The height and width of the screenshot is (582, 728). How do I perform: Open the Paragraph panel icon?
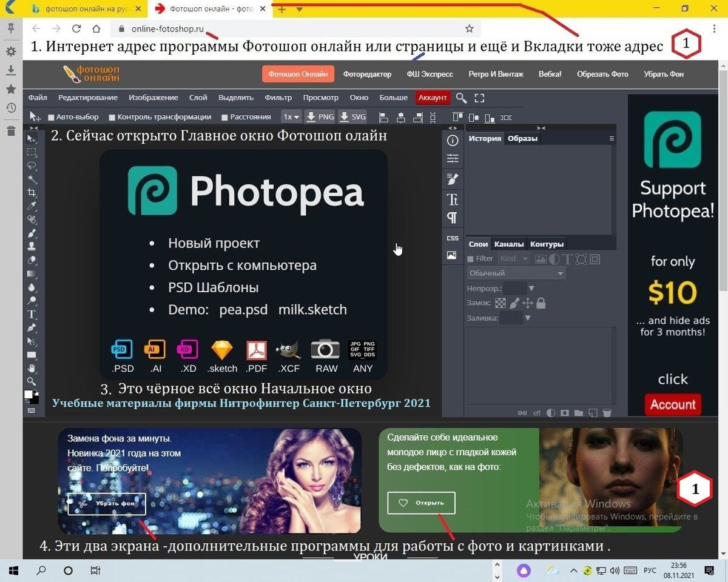pyautogui.click(x=453, y=218)
